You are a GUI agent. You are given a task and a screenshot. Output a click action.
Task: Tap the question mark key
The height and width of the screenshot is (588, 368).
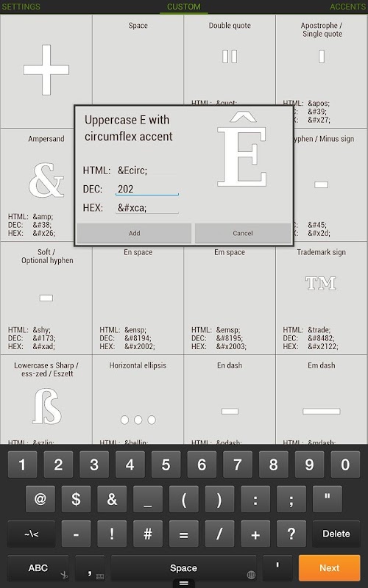(291, 534)
